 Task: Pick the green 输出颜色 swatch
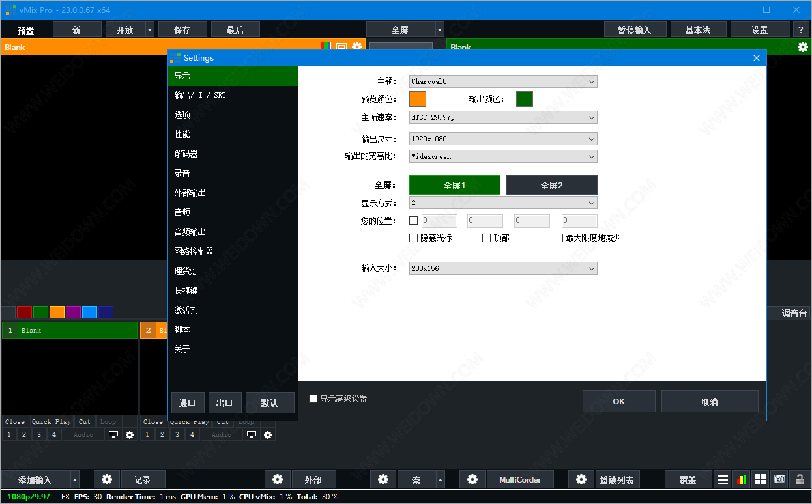click(x=525, y=99)
